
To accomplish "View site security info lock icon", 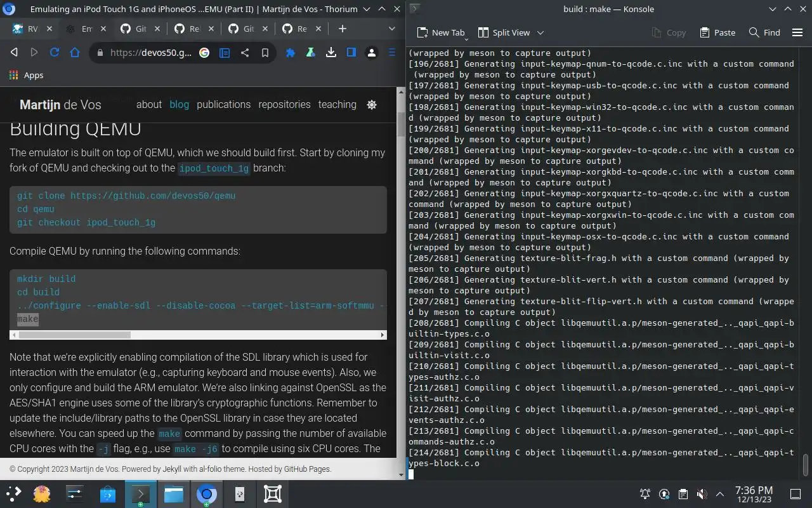I will 100,53.
